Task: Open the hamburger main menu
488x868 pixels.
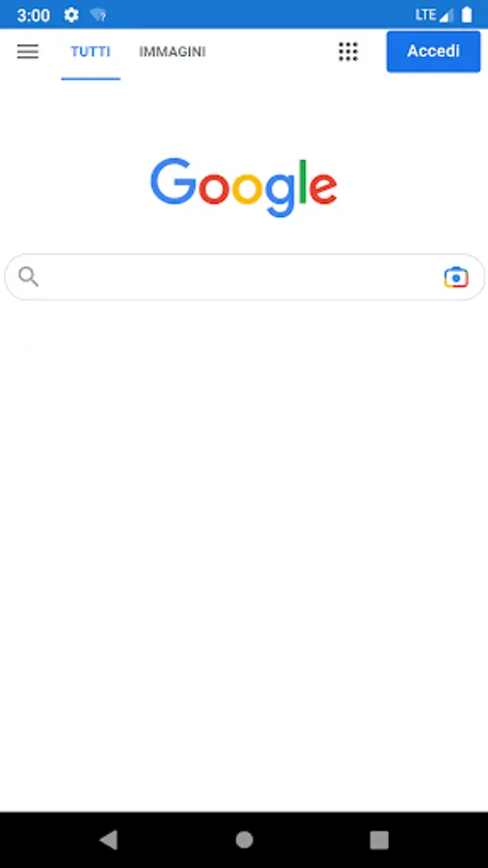Action: (x=28, y=51)
